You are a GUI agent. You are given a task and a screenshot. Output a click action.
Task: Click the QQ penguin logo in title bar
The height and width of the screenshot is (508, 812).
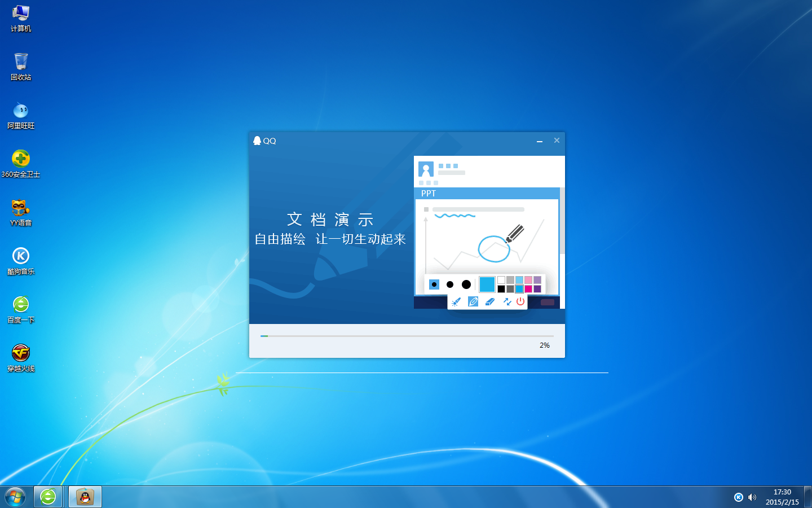257,141
